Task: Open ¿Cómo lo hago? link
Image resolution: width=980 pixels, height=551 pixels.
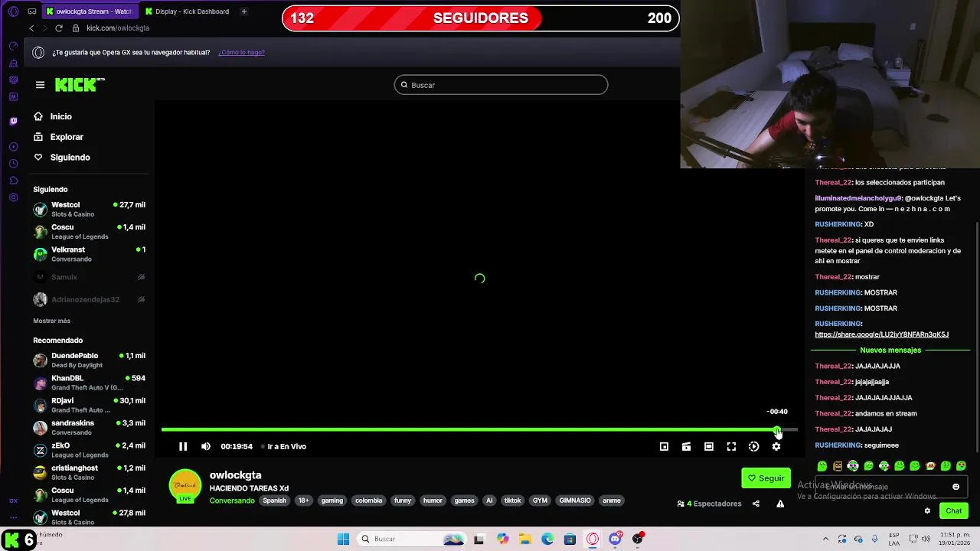Action: point(241,53)
